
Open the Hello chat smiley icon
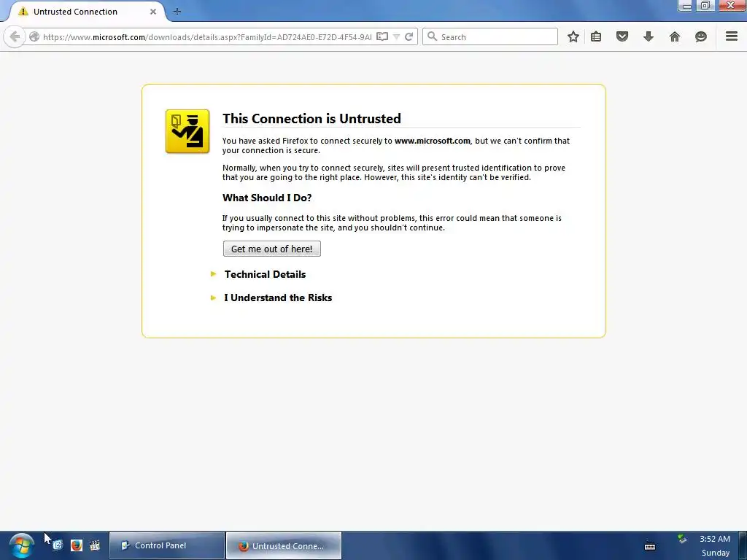(701, 36)
